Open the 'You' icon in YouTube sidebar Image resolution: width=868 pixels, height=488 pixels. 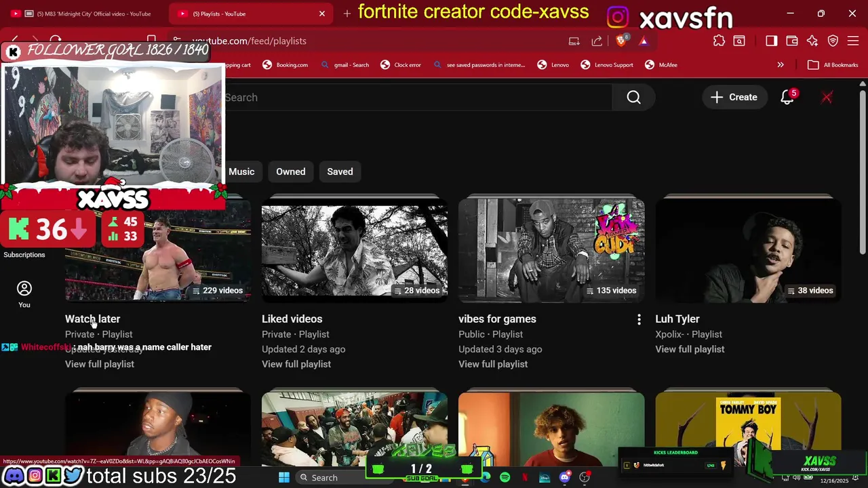[24, 295]
